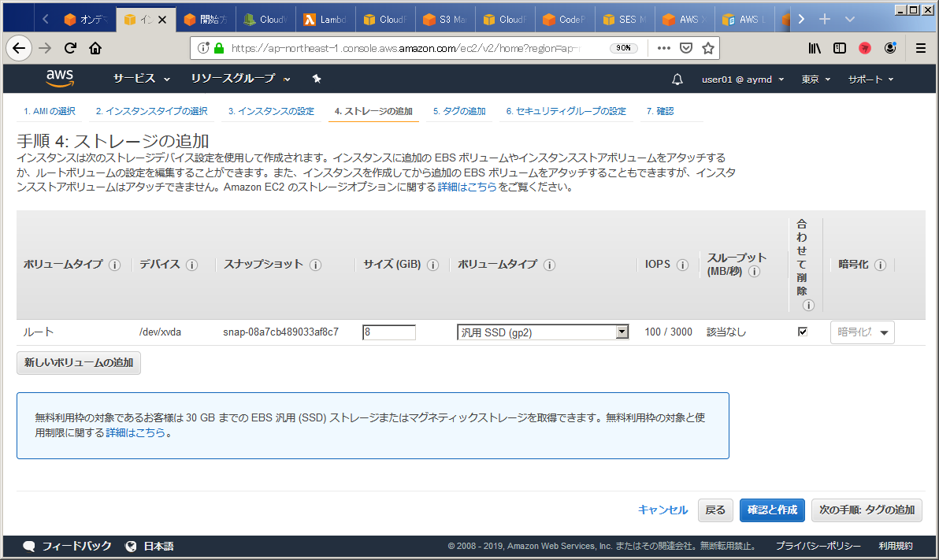
Task: Show info icon beside IOPS header
Action: pos(683,265)
